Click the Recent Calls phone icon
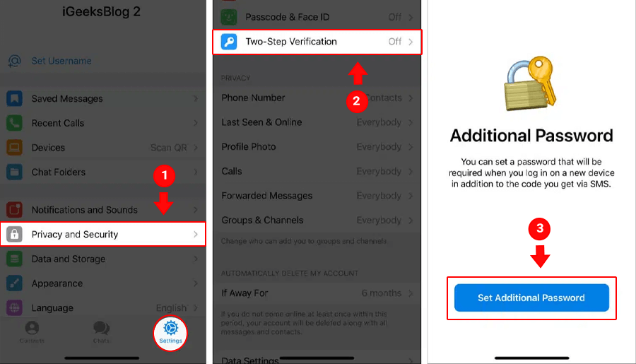This screenshot has width=636, height=364. coord(14,123)
